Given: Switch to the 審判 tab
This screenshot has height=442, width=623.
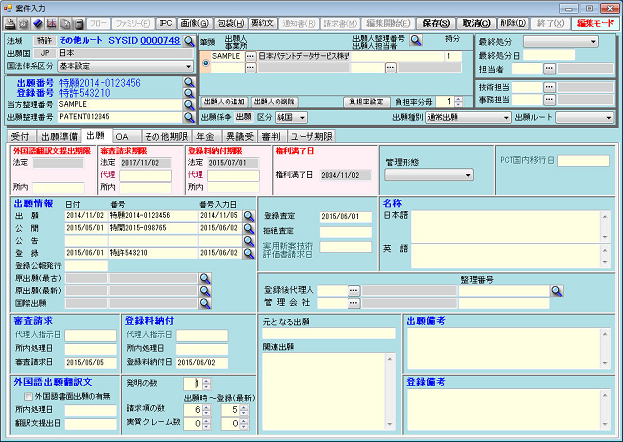Looking at the screenshot, I should click(272, 136).
